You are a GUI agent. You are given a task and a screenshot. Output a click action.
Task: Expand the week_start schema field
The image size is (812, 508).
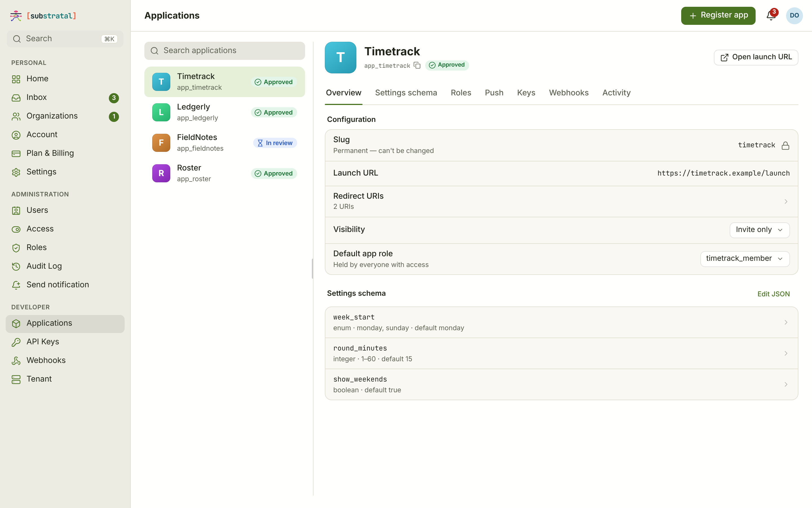point(561,322)
